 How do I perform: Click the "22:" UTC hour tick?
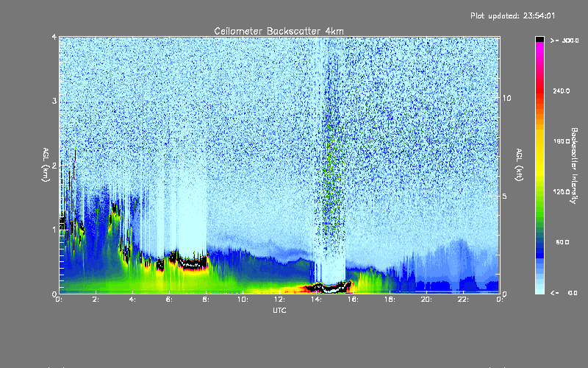click(464, 300)
